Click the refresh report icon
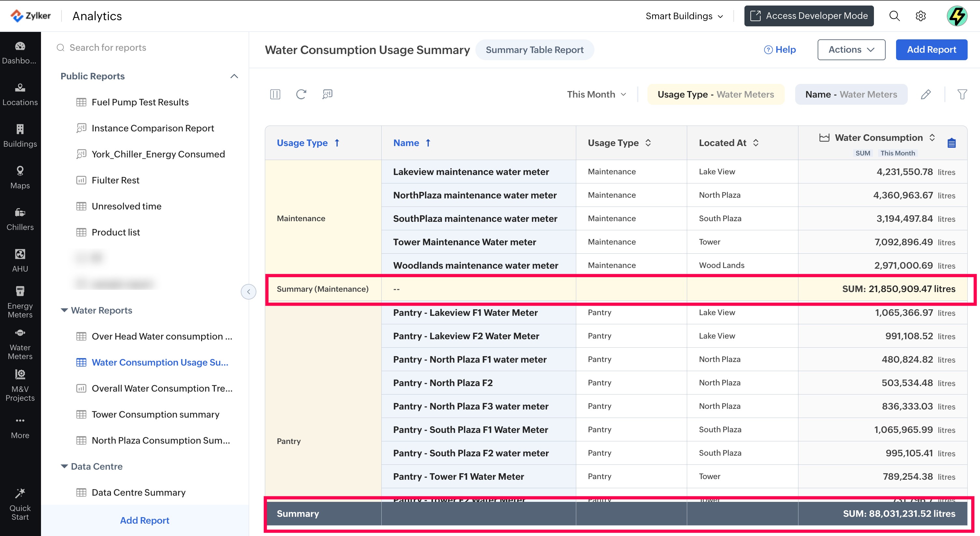Image resolution: width=980 pixels, height=536 pixels. click(301, 94)
